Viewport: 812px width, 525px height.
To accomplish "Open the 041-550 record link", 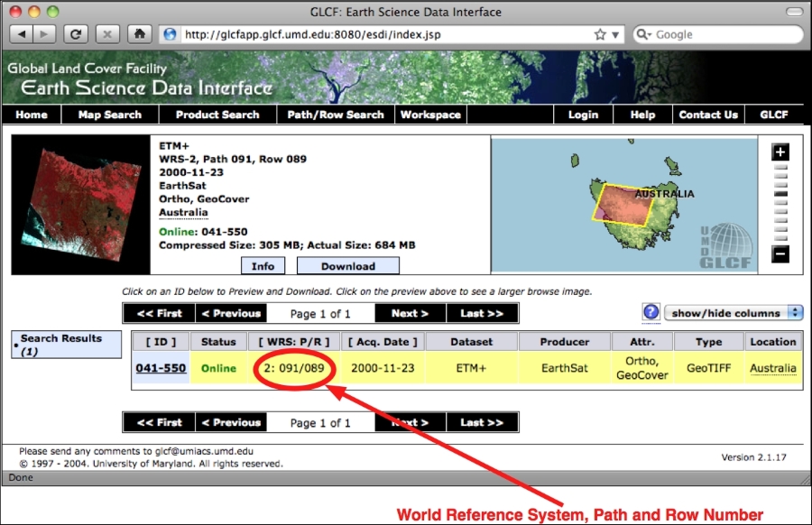I will (x=160, y=367).
